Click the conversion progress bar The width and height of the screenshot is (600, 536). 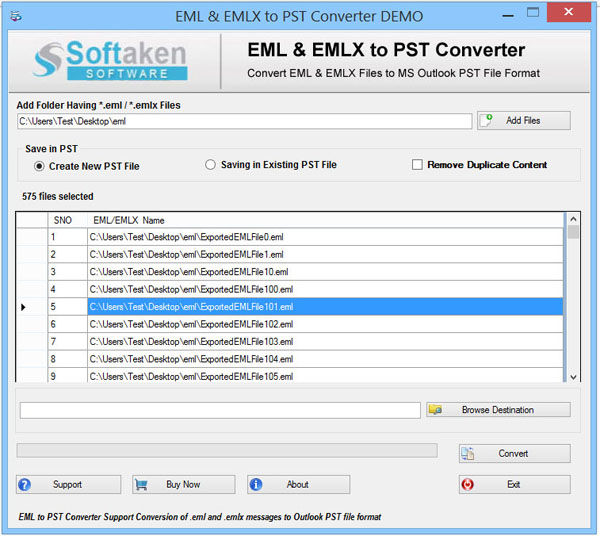[x=227, y=450]
